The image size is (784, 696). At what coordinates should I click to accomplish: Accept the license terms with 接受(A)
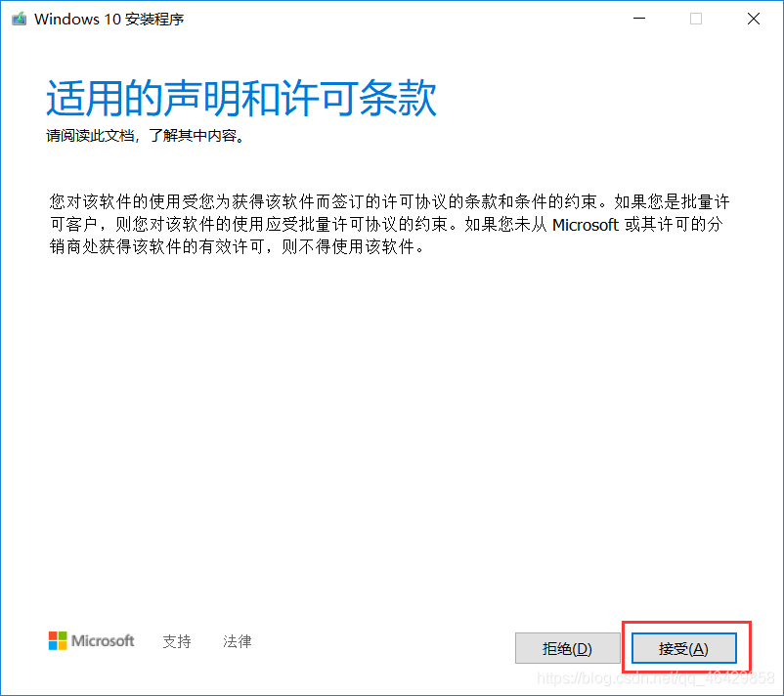coord(684,648)
